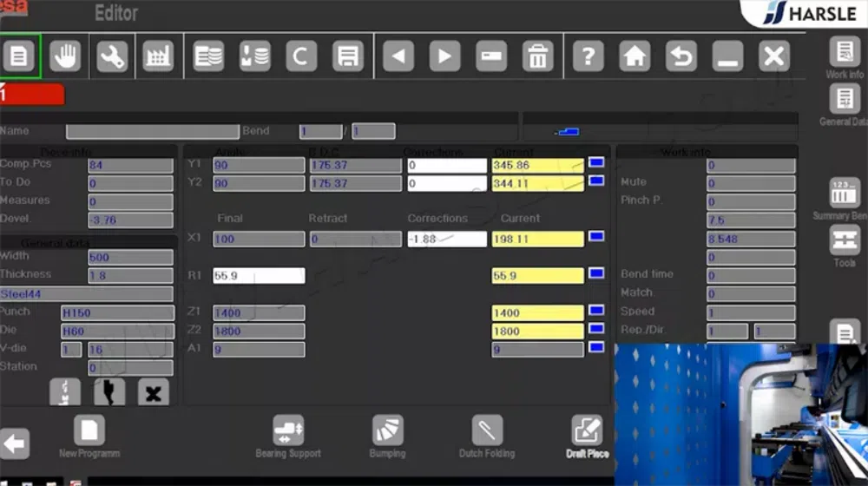Open the wrench settings icon
The image size is (868, 486).
(x=112, y=56)
